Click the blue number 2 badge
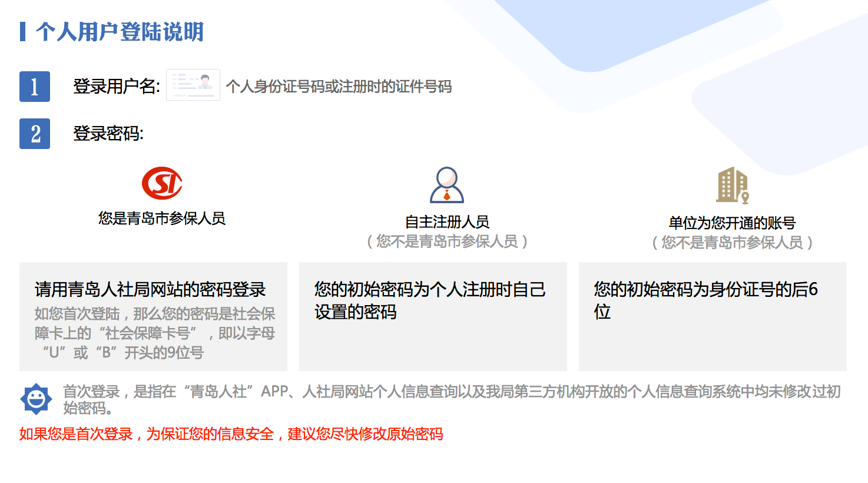Image resolution: width=868 pixels, height=483 pixels. tap(35, 134)
